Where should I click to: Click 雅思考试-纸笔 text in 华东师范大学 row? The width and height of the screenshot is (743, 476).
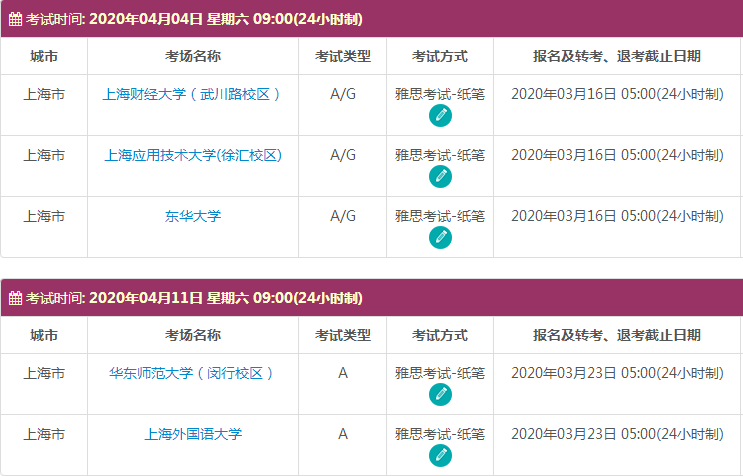[x=440, y=373]
